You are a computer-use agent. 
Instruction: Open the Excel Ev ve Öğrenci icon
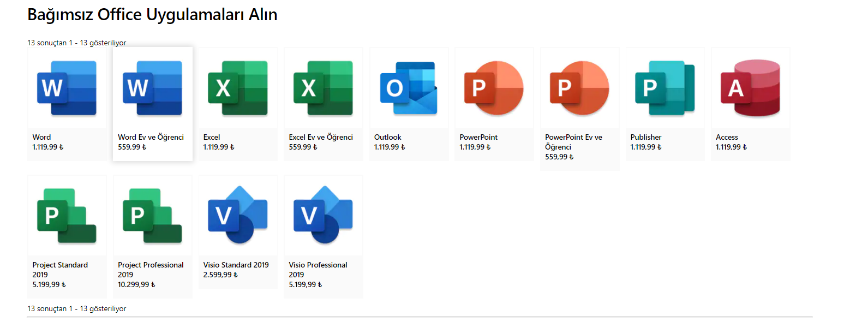323,88
